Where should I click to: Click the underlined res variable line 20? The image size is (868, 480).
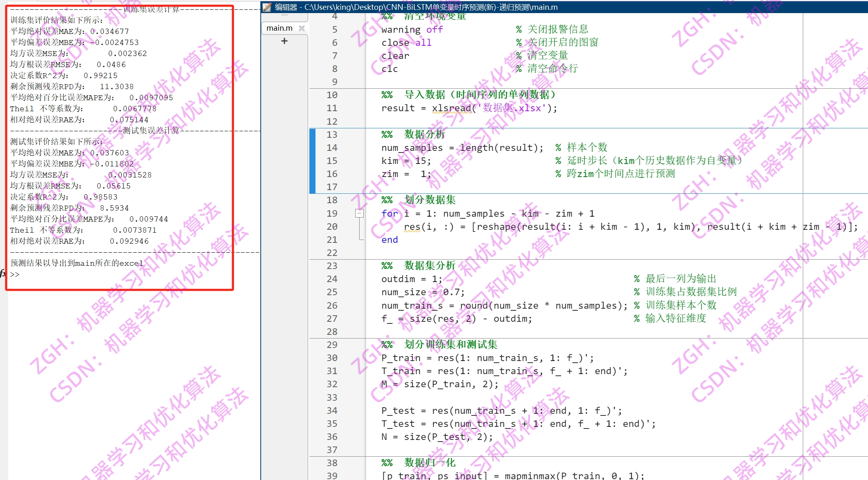coord(412,227)
